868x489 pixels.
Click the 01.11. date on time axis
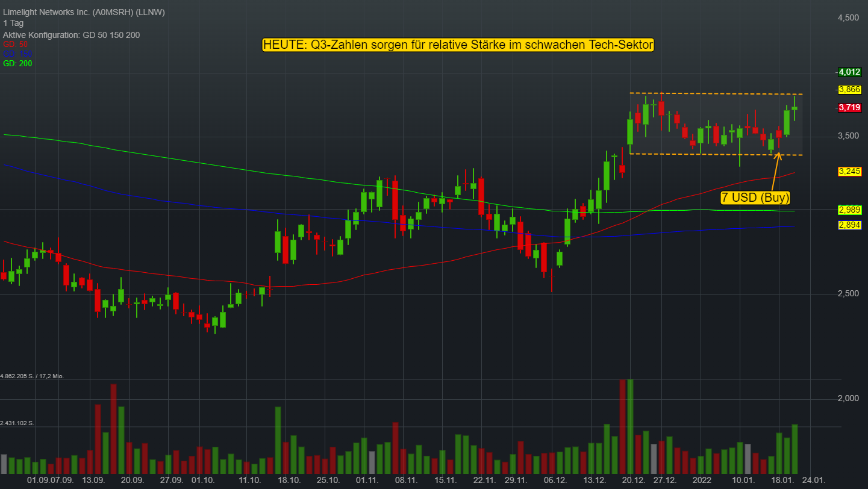pyautogui.click(x=367, y=481)
